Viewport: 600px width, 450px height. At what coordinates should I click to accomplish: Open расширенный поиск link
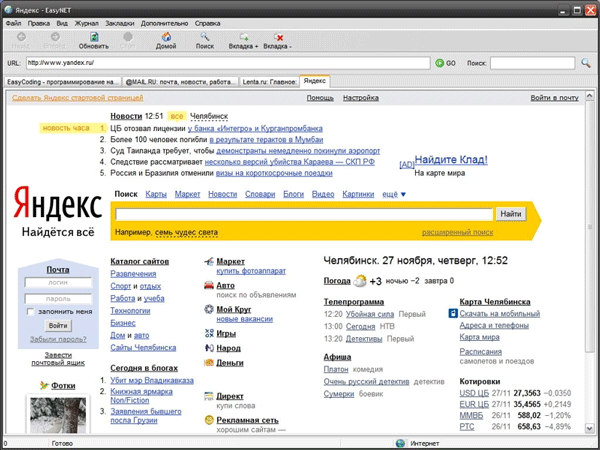click(458, 232)
